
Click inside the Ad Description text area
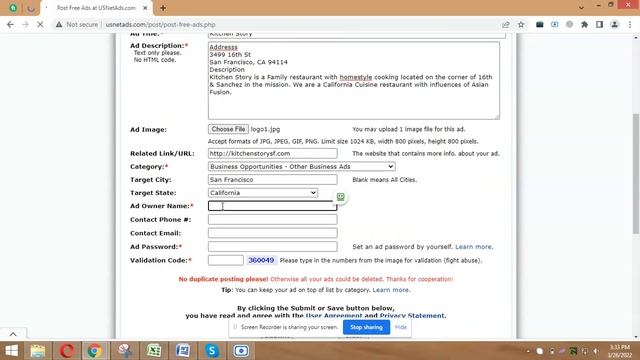pyautogui.click(x=353, y=80)
